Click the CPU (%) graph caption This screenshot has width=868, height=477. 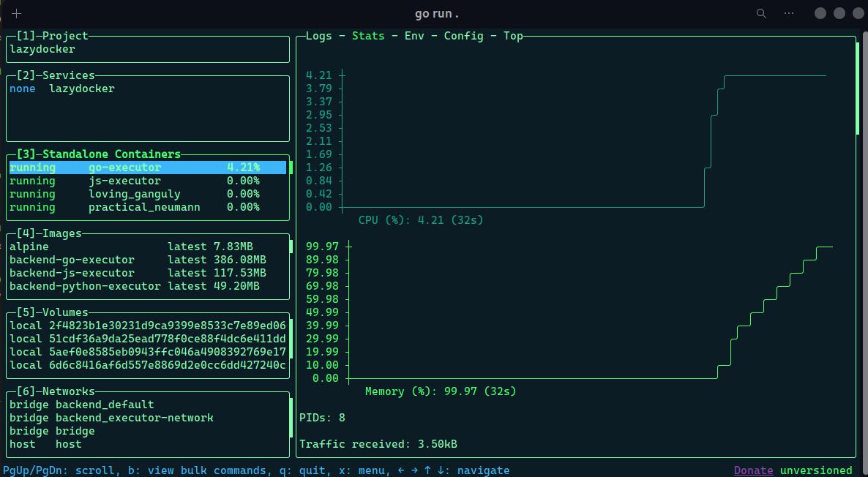coord(421,220)
